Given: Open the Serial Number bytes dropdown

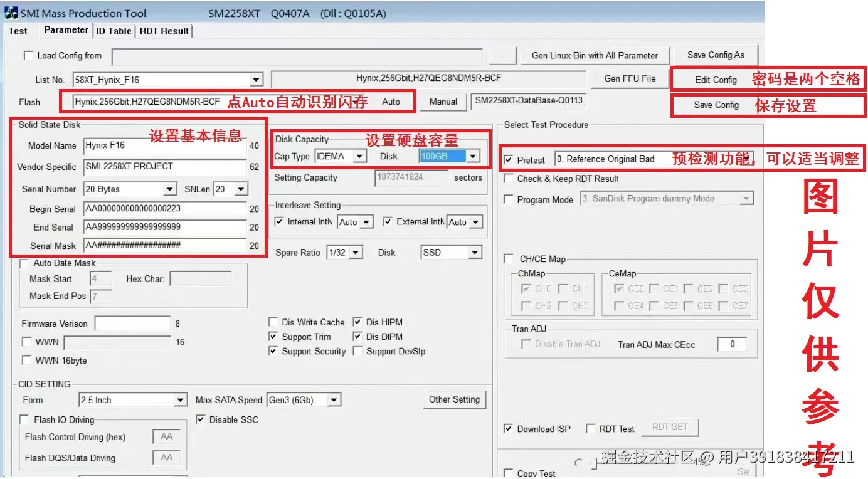Looking at the screenshot, I should pyautogui.click(x=170, y=189).
